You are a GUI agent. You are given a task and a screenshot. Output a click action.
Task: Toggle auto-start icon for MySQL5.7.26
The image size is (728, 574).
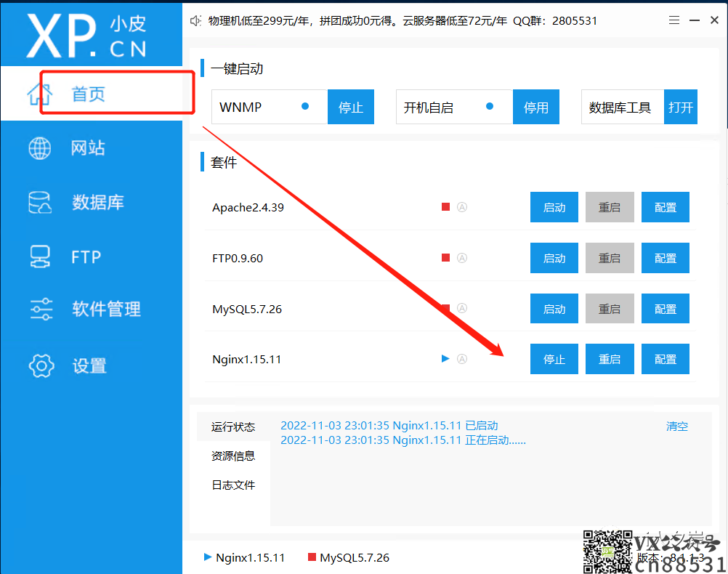462,308
